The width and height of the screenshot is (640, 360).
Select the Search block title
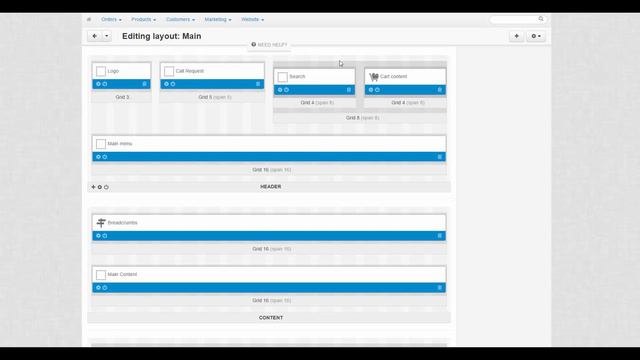[x=297, y=77]
